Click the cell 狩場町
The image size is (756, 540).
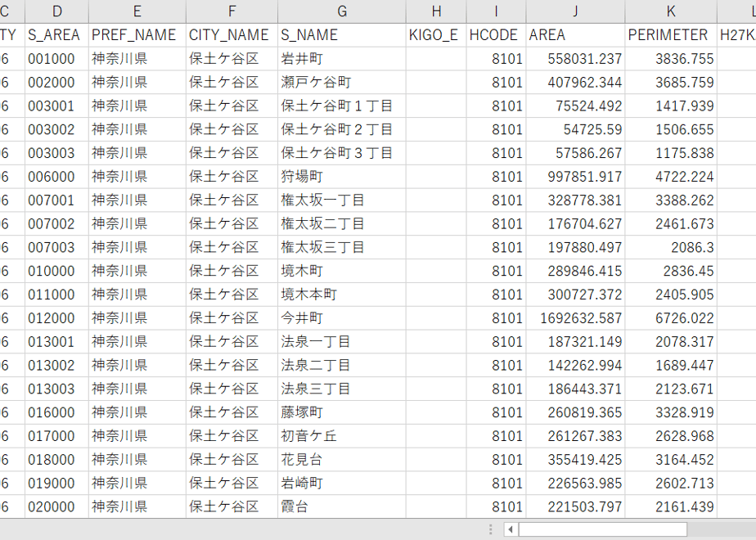[342, 177]
